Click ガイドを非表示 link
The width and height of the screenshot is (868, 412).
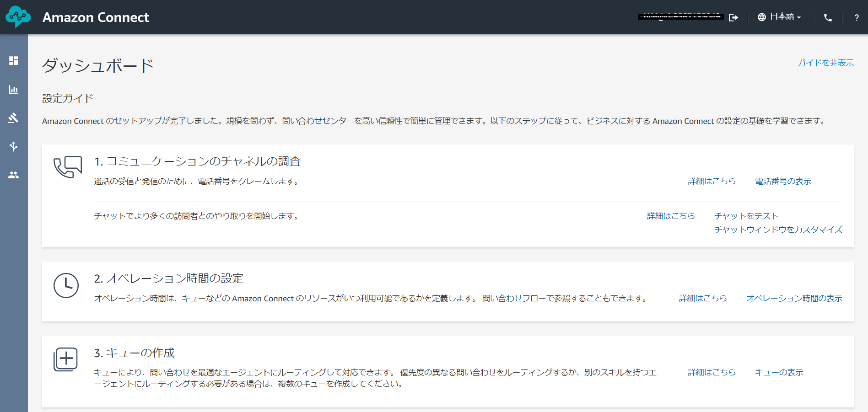coord(825,63)
